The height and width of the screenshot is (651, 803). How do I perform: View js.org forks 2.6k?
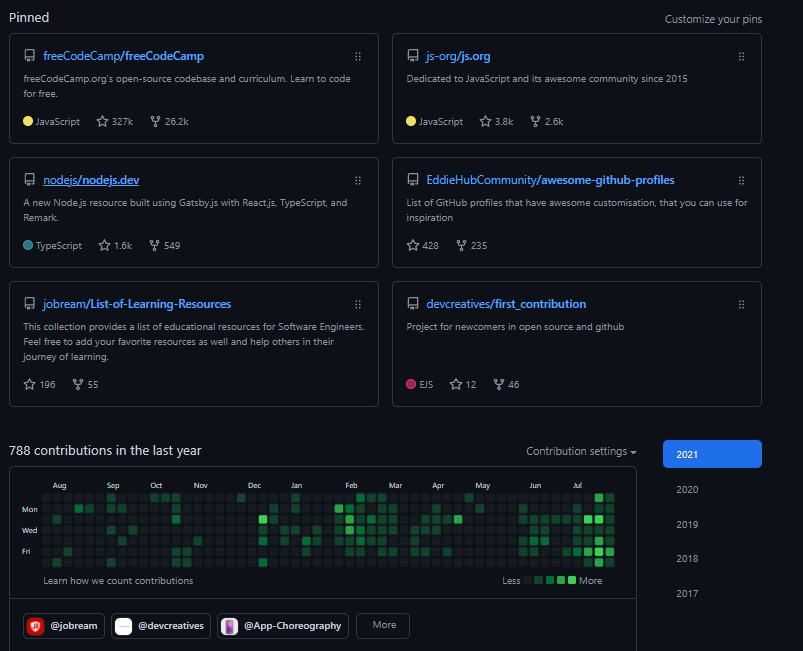tap(546, 121)
